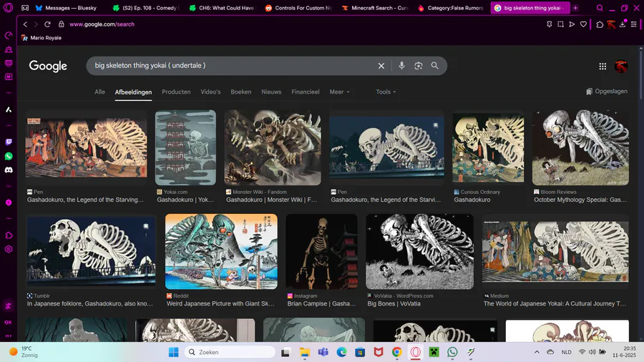Open Opgeslagen saved items
Viewport: 644px width, 362px height.
tap(607, 92)
